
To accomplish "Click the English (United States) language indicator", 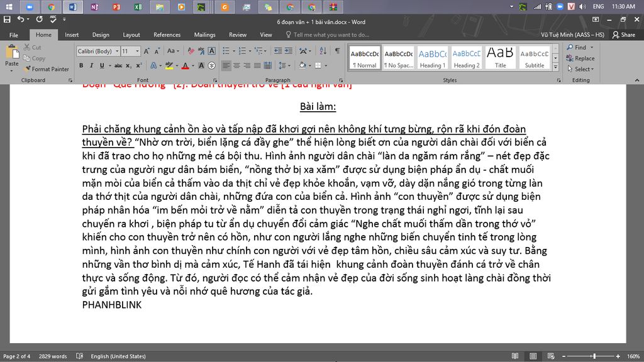I will pyautogui.click(x=118, y=356).
